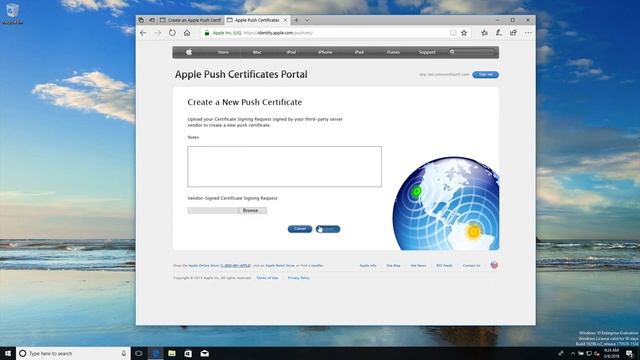Click the Apple logo in navigation bar
The width and height of the screenshot is (640, 360).
tap(189, 52)
